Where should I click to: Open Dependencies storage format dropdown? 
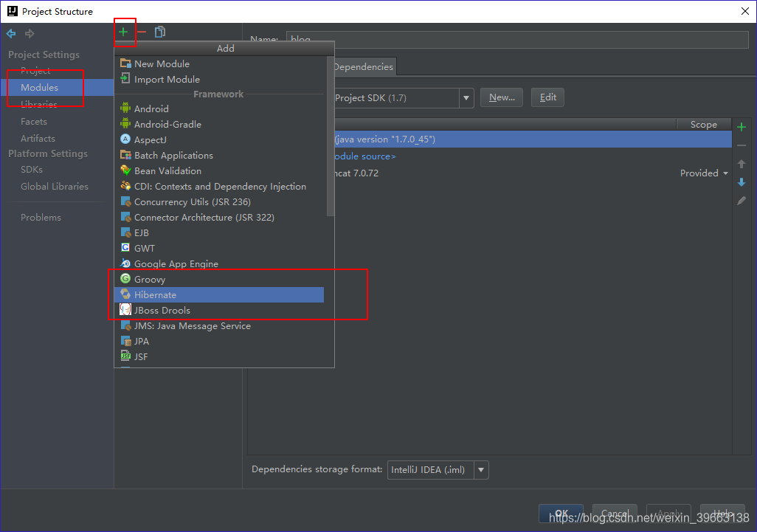coord(438,470)
